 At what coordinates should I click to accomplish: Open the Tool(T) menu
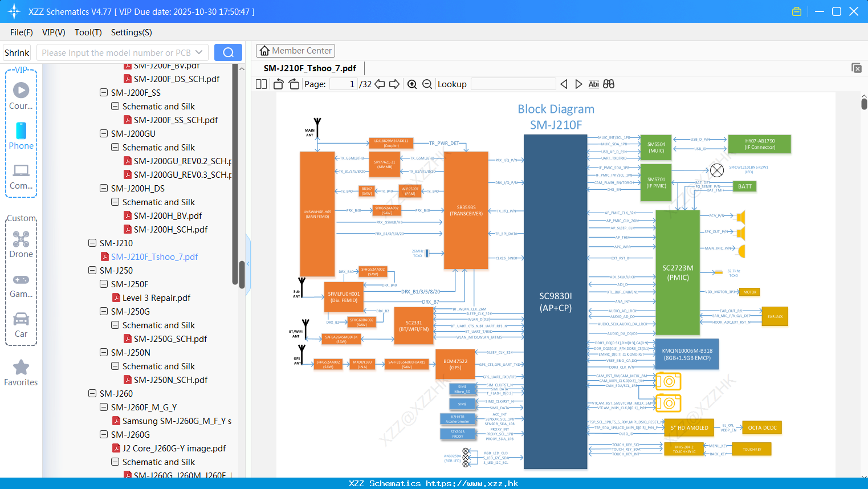point(88,32)
